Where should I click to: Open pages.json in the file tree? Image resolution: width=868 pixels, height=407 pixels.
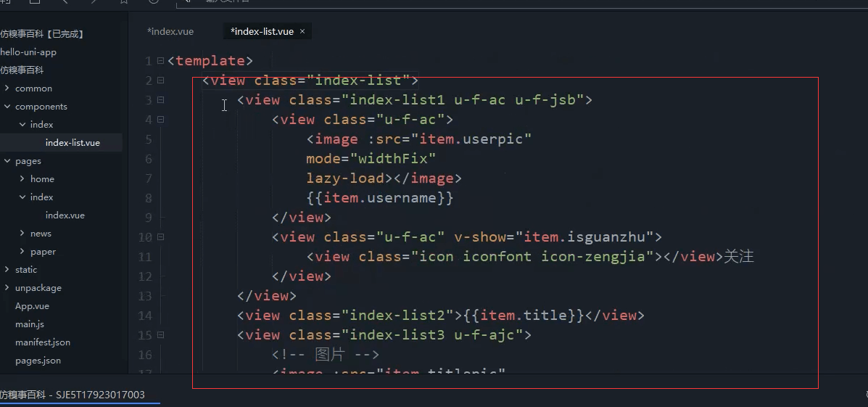[38, 361]
